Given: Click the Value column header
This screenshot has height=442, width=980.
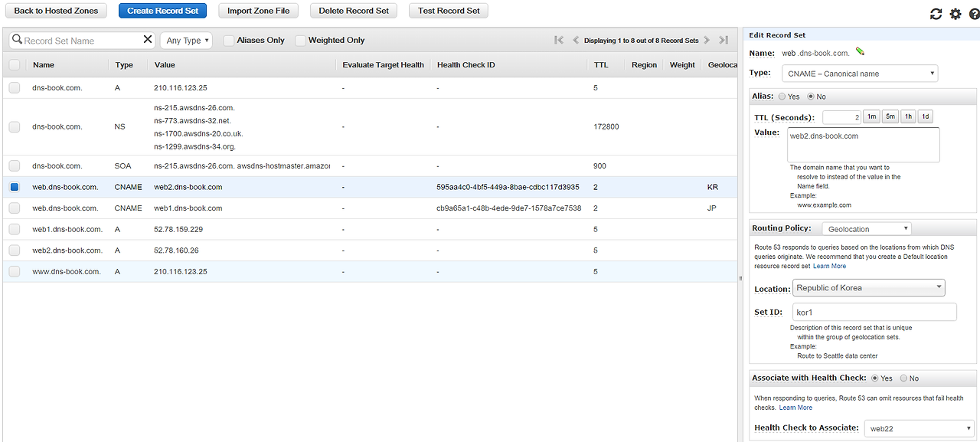Looking at the screenshot, I should click(x=165, y=65).
